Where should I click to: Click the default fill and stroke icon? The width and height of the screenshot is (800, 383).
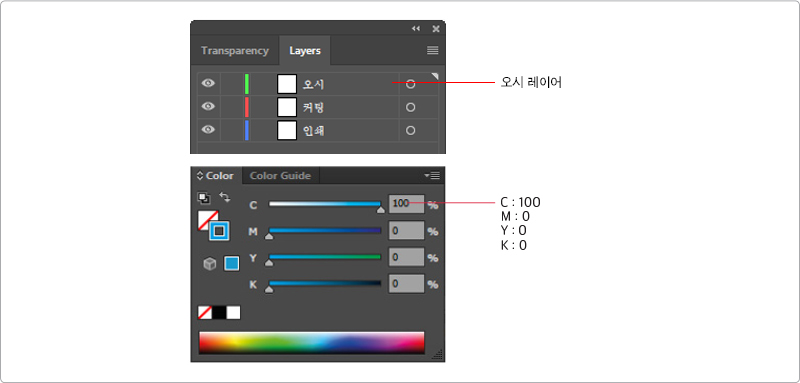(x=204, y=198)
